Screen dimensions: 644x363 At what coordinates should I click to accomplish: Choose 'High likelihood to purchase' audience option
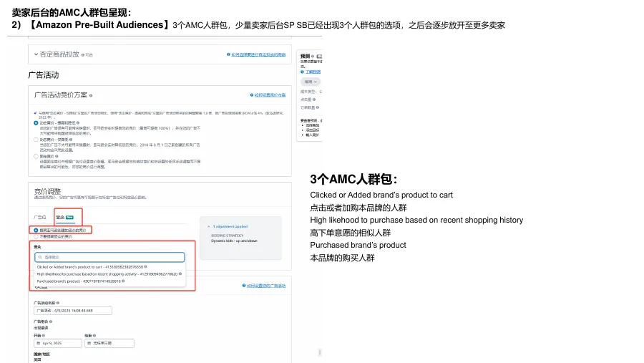(x=107, y=274)
